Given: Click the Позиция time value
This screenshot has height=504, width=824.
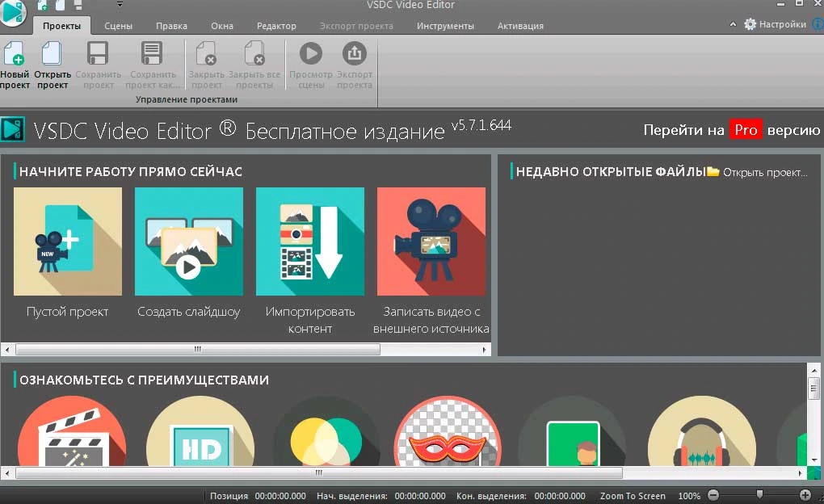Looking at the screenshot, I should [280, 496].
